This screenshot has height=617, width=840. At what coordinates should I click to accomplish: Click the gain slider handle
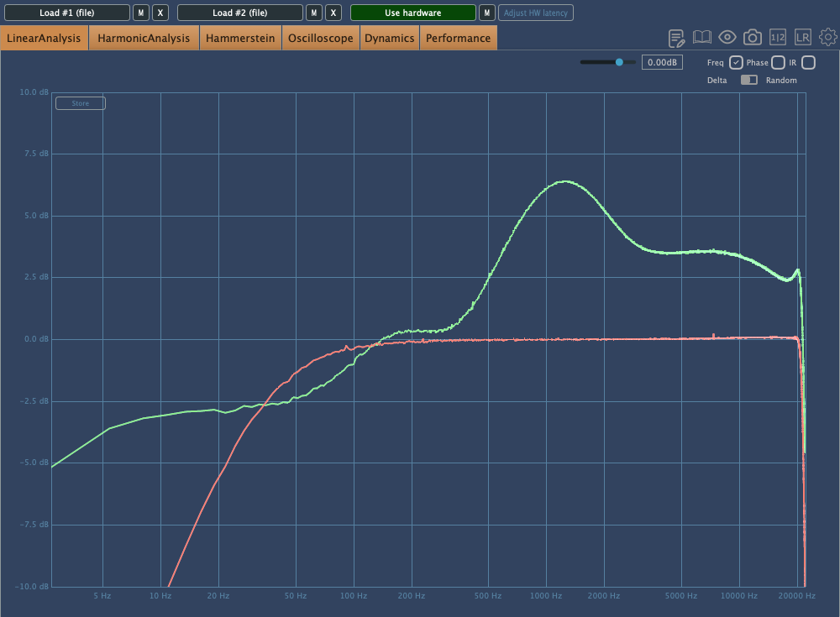pos(620,62)
